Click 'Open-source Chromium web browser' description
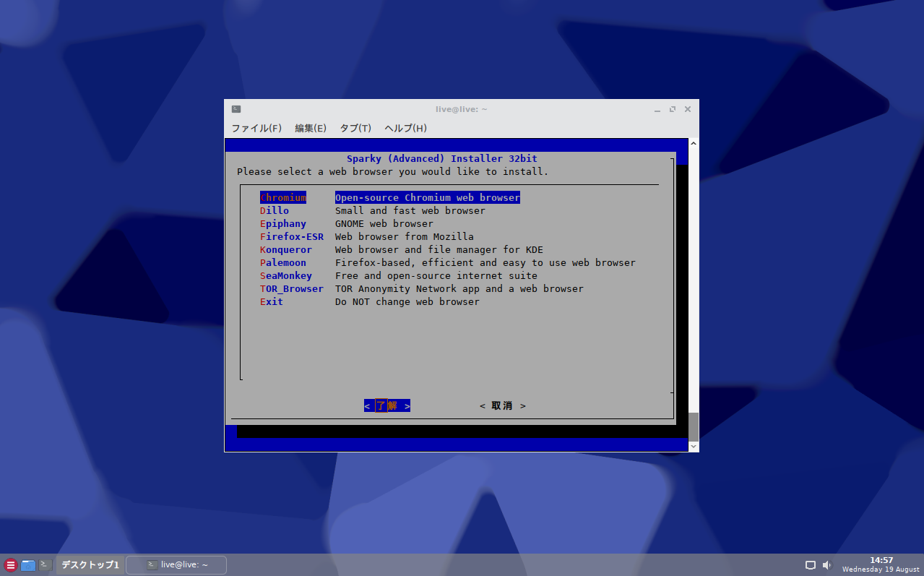Screen dimensions: 924x576 coord(428,197)
